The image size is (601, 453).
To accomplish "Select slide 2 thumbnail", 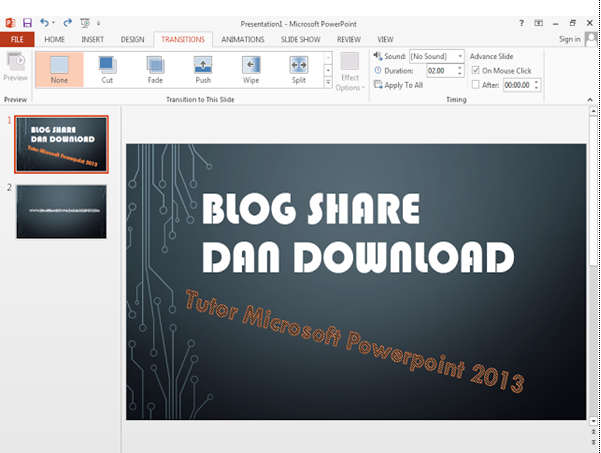I will [61, 212].
